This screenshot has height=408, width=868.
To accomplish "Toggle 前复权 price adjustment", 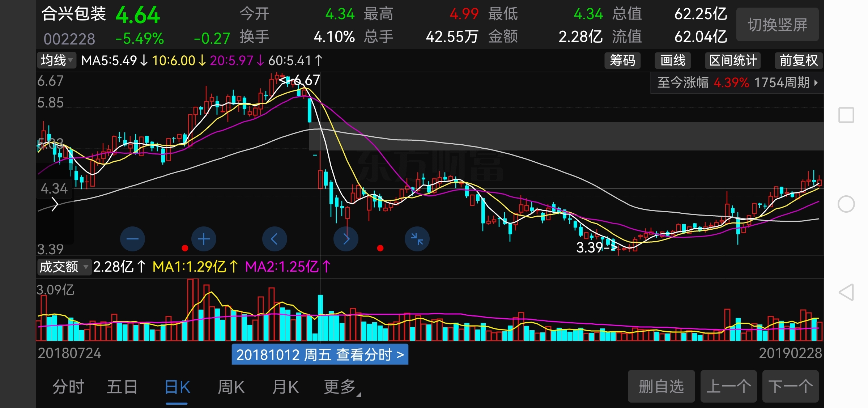I will click(x=798, y=60).
